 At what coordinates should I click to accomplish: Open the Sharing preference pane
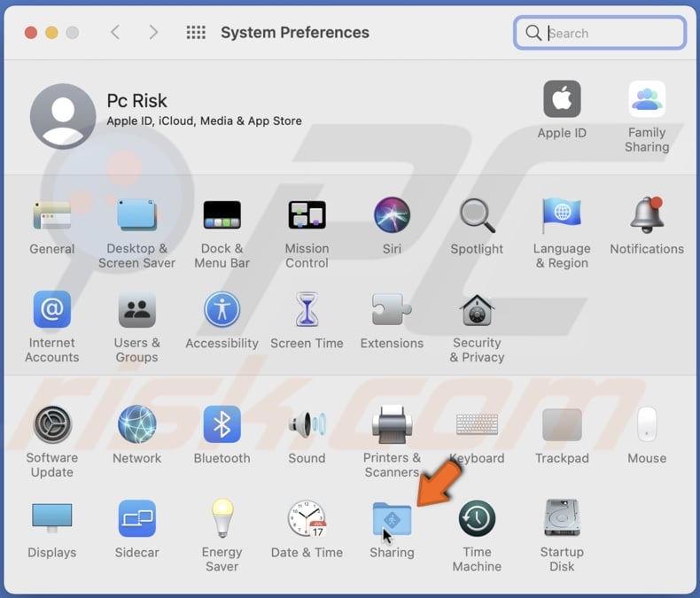coord(392,520)
